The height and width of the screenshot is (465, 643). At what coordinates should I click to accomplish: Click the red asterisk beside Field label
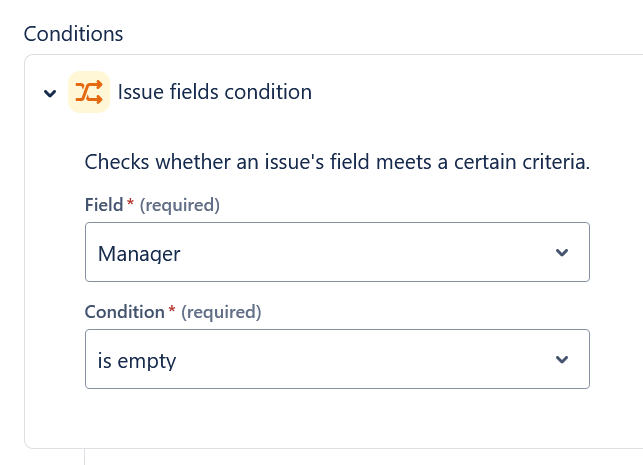click(130, 202)
